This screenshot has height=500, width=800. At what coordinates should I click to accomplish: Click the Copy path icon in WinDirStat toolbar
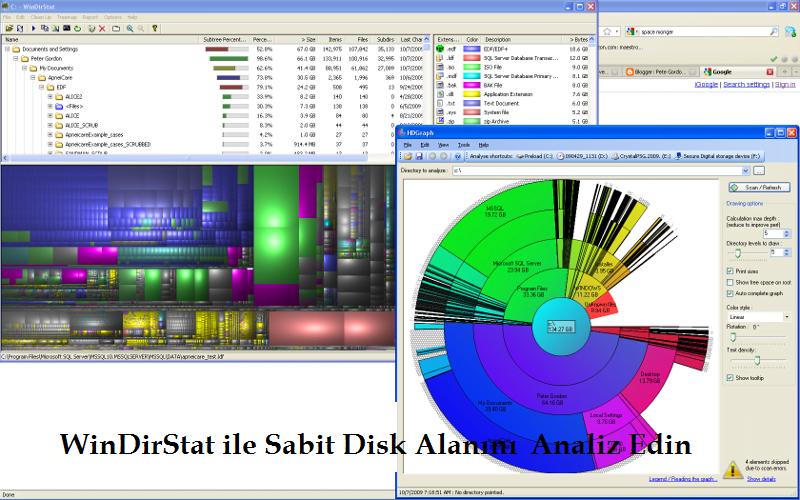click(x=44, y=29)
